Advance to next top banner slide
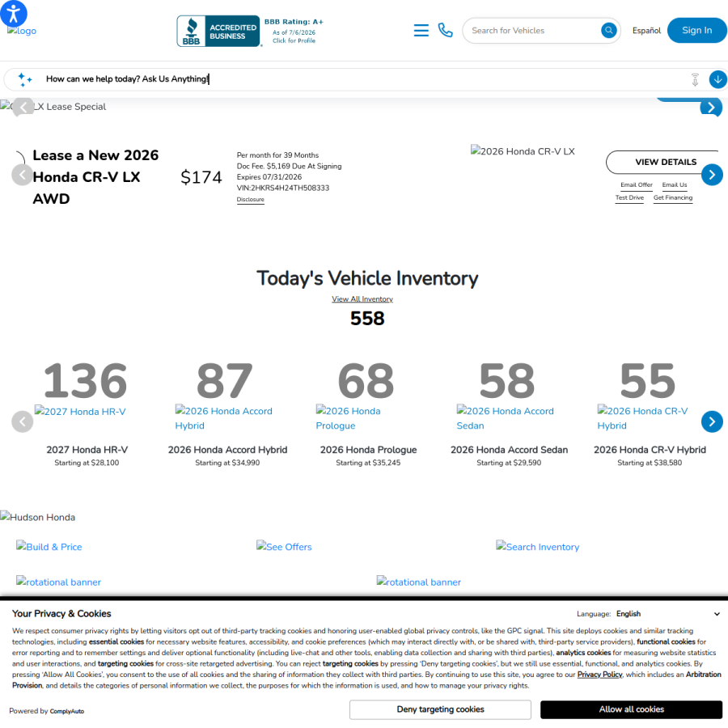The height and width of the screenshot is (728, 728). [x=711, y=108]
